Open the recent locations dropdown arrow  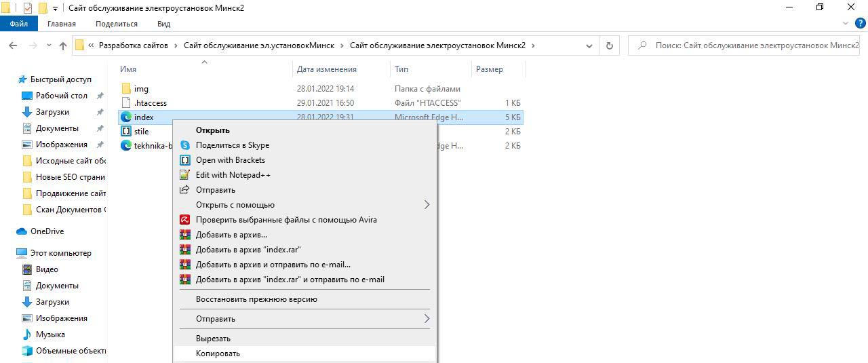(49, 45)
